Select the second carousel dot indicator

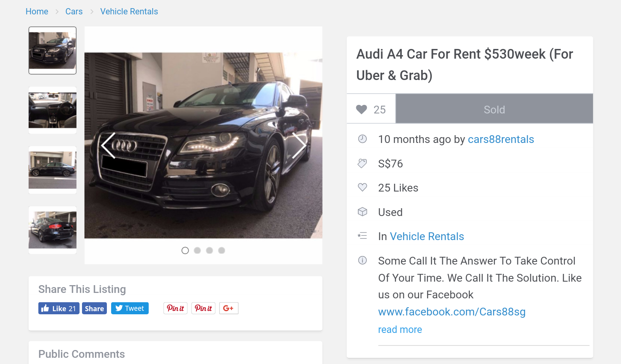click(x=197, y=251)
